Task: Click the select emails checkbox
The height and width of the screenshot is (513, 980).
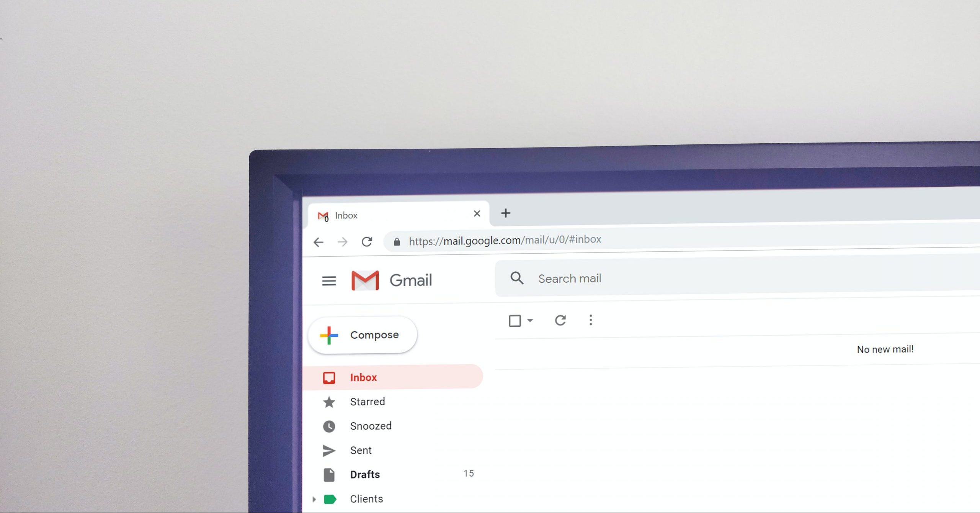Action: tap(514, 320)
